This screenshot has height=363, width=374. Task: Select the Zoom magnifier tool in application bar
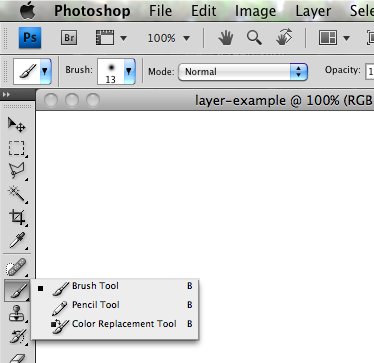254,38
